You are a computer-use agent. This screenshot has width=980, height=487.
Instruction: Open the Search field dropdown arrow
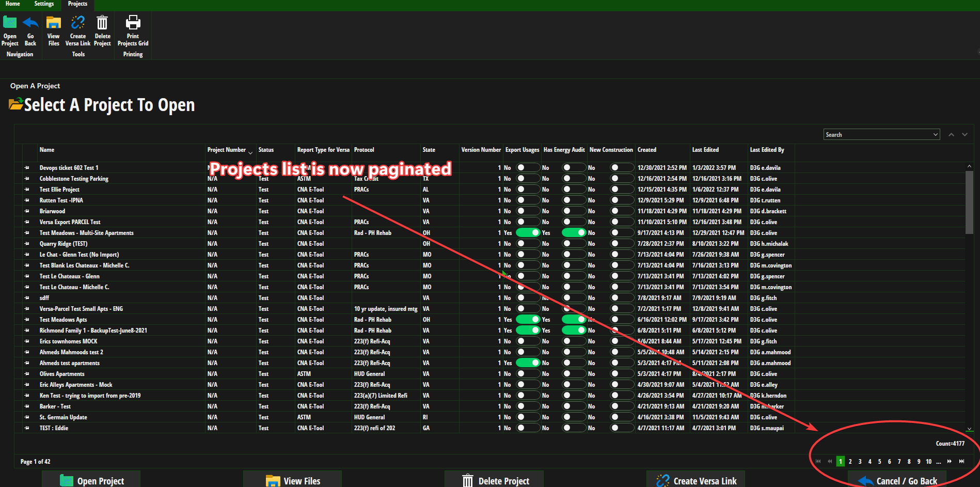coord(935,134)
